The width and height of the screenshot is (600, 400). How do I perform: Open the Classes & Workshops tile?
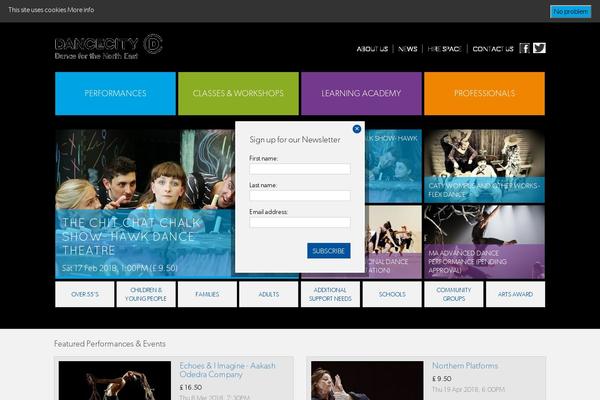click(238, 93)
